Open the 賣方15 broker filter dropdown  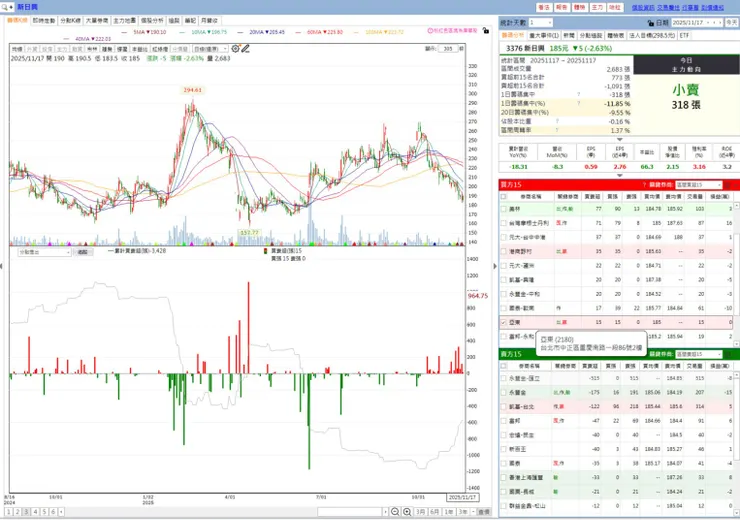[x=698, y=354]
